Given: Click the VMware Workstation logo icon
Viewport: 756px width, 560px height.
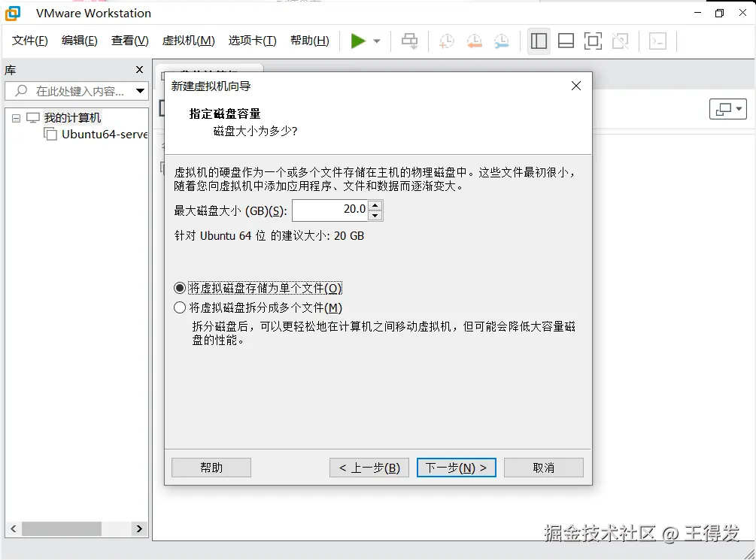Looking at the screenshot, I should [x=13, y=13].
